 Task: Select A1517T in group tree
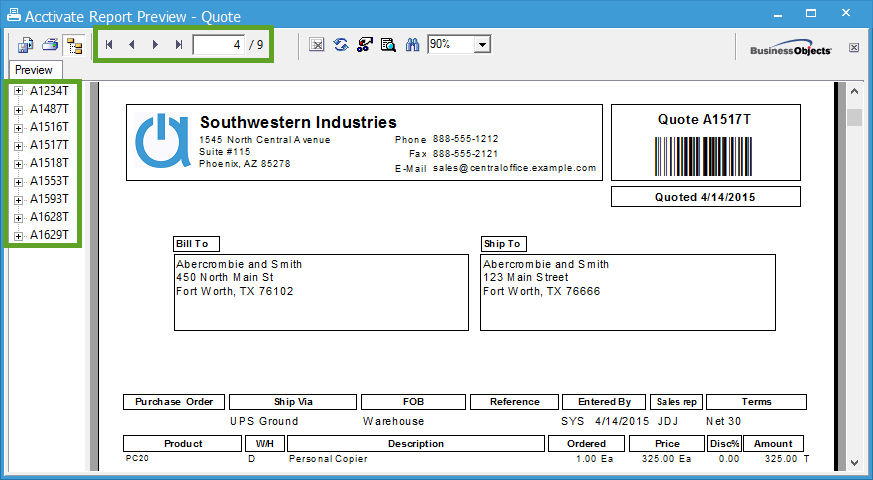[x=50, y=145]
